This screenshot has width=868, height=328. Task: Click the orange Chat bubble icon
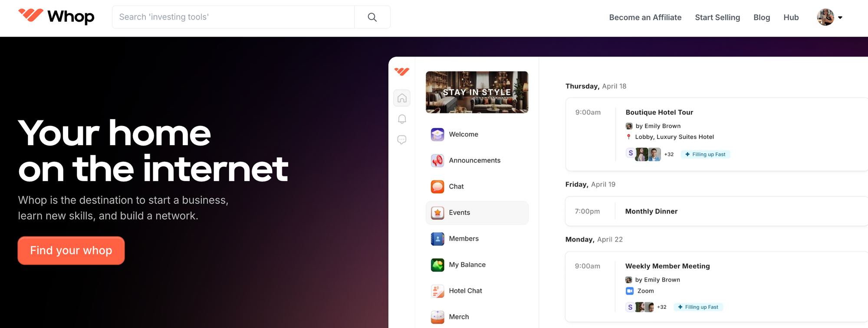(x=437, y=186)
